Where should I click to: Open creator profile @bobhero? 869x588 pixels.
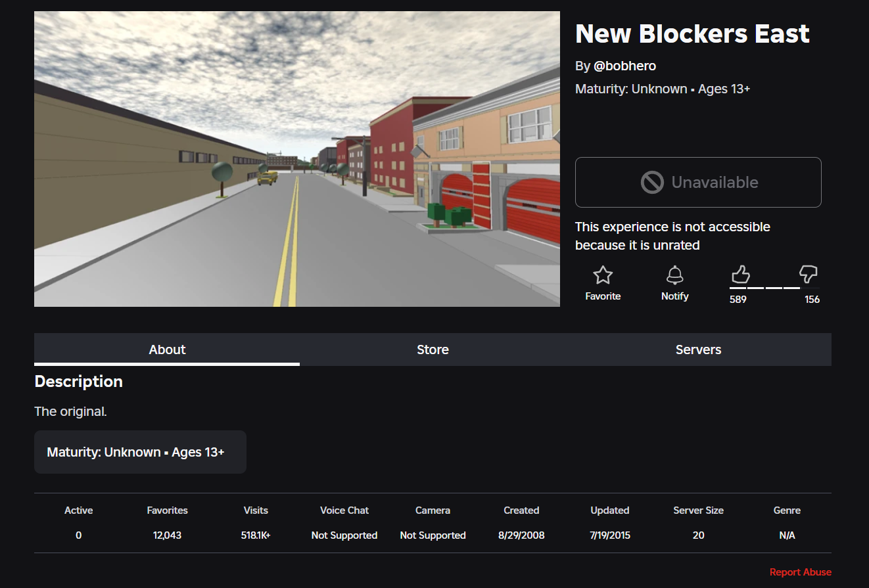click(x=624, y=66)
